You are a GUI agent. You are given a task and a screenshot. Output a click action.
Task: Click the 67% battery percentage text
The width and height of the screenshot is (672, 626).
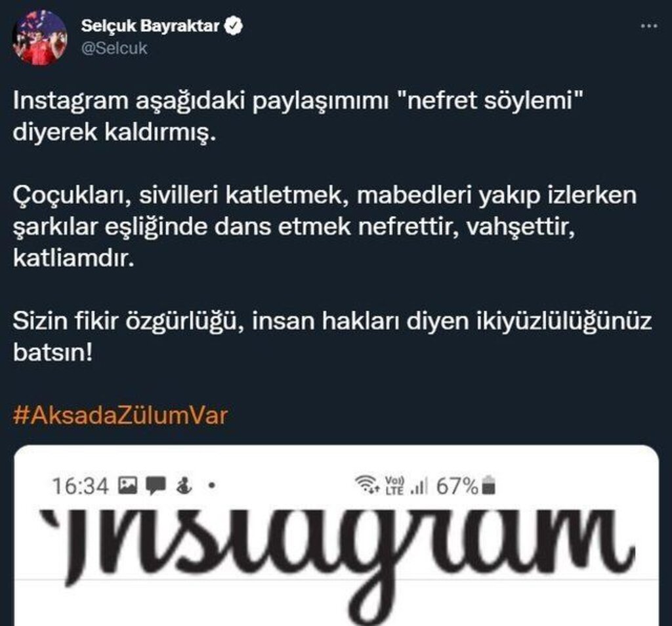click(457, 486)
